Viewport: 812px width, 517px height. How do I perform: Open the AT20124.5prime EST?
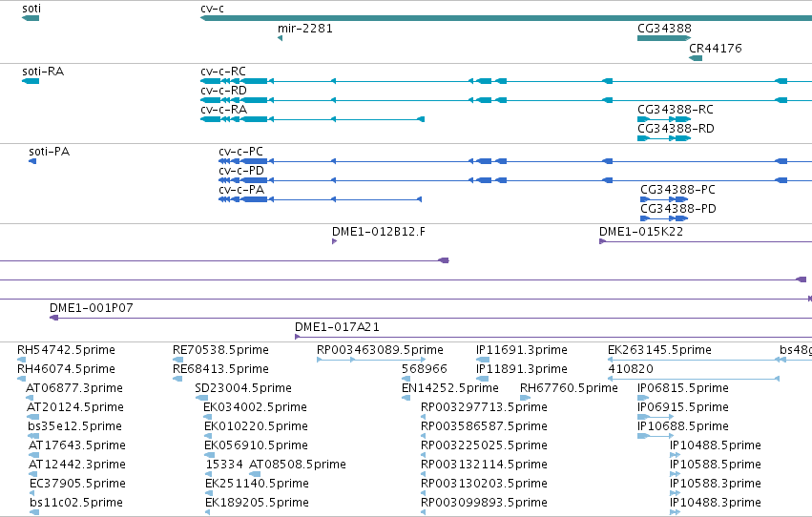click(33, 417)
